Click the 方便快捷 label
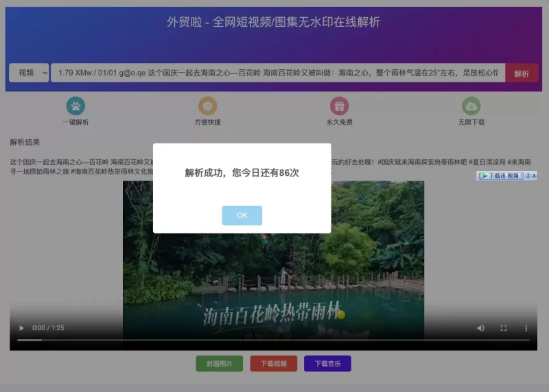The width and height of the screenshot is (549, 392). point(208,122)
